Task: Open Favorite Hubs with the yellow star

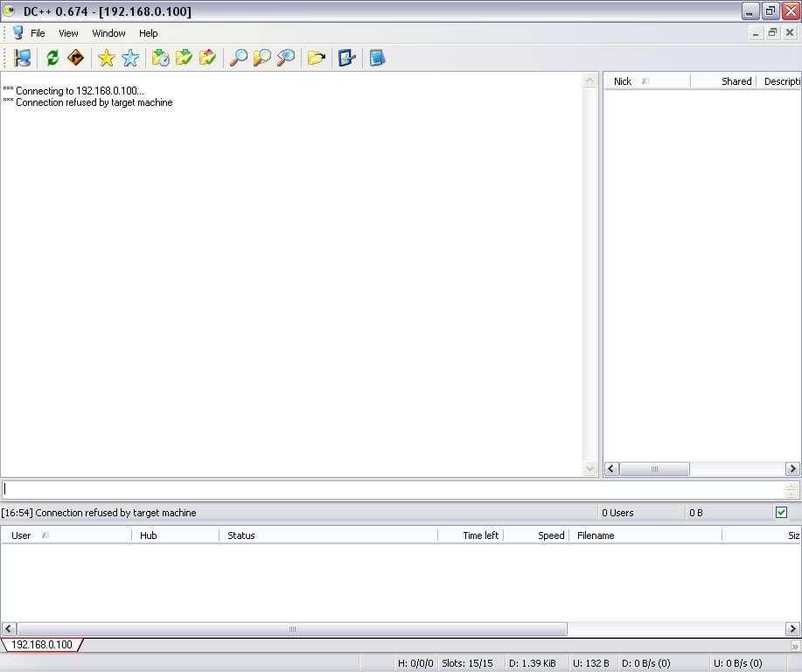Action: coord(107,58)
